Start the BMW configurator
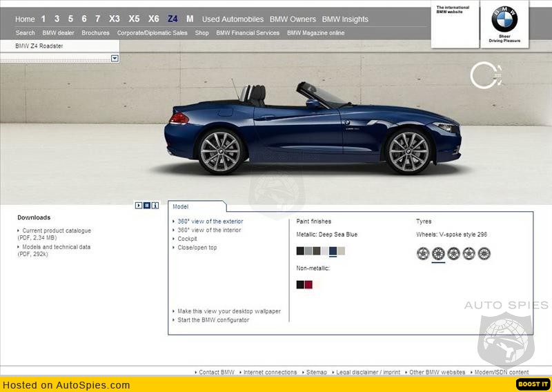Screen dimensions: 552x392 [x=213, y=320]
